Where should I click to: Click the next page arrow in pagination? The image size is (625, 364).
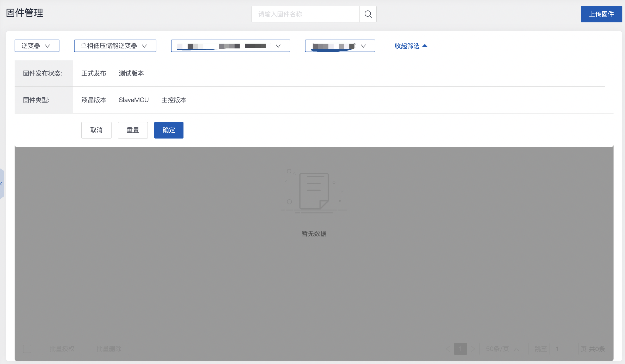click(x=473, y=349)
